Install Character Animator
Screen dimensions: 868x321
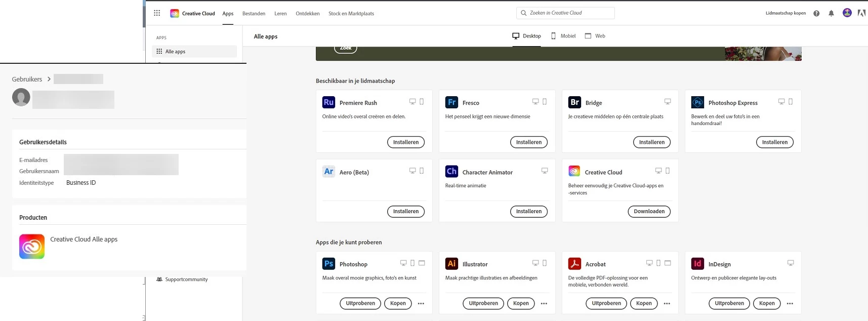point(529,212)
